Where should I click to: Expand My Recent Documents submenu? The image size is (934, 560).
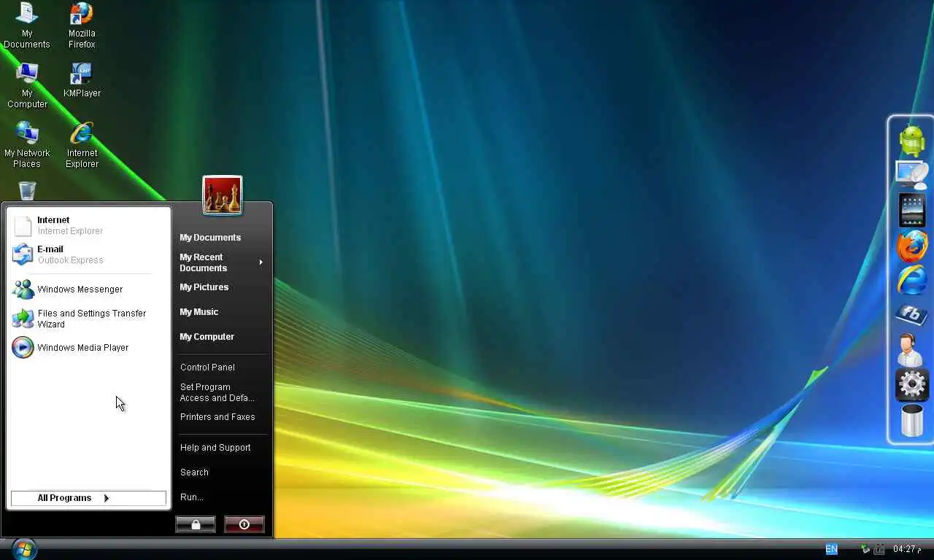(222, 262)
